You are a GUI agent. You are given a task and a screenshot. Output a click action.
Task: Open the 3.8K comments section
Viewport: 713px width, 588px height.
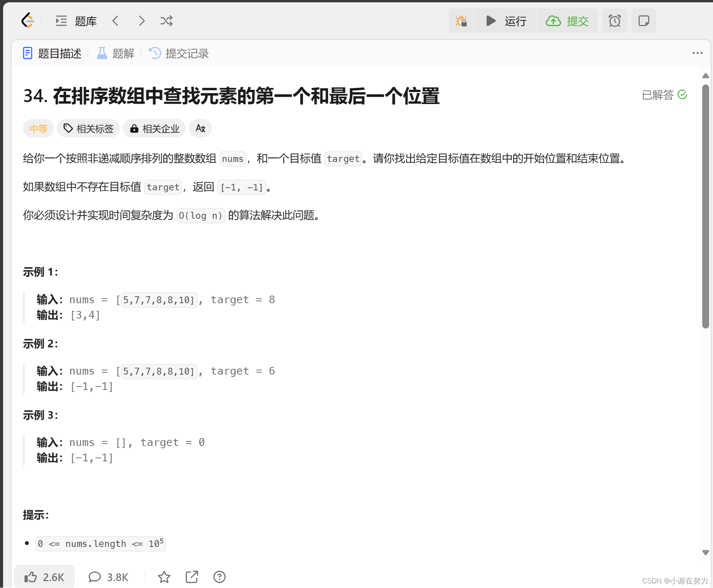[108, 577]
